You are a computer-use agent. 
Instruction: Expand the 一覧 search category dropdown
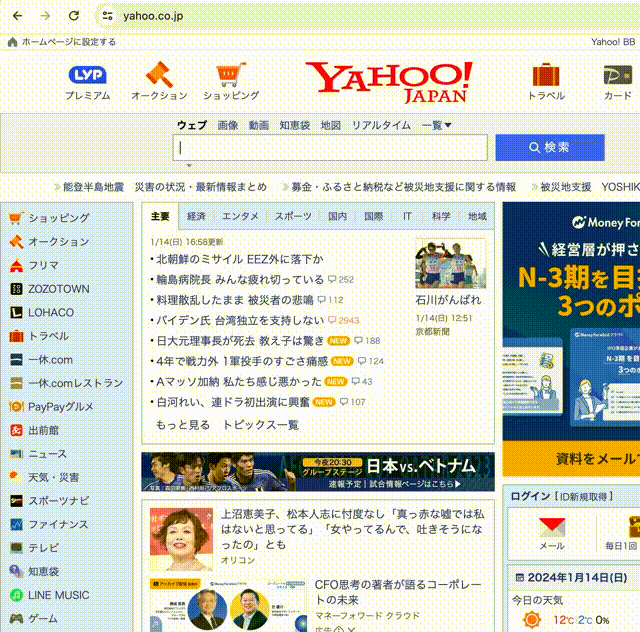tap(436, 125)
